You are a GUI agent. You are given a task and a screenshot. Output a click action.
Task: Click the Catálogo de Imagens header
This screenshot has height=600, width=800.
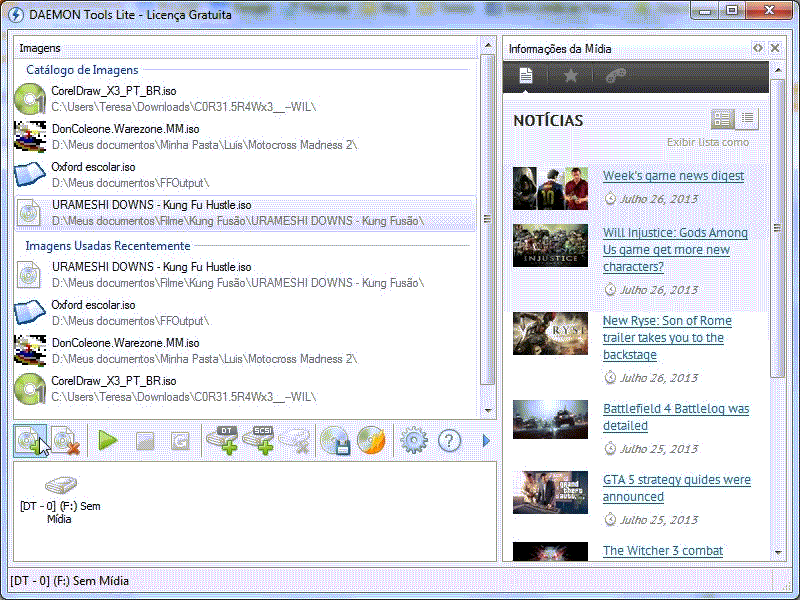coord(82,70)
